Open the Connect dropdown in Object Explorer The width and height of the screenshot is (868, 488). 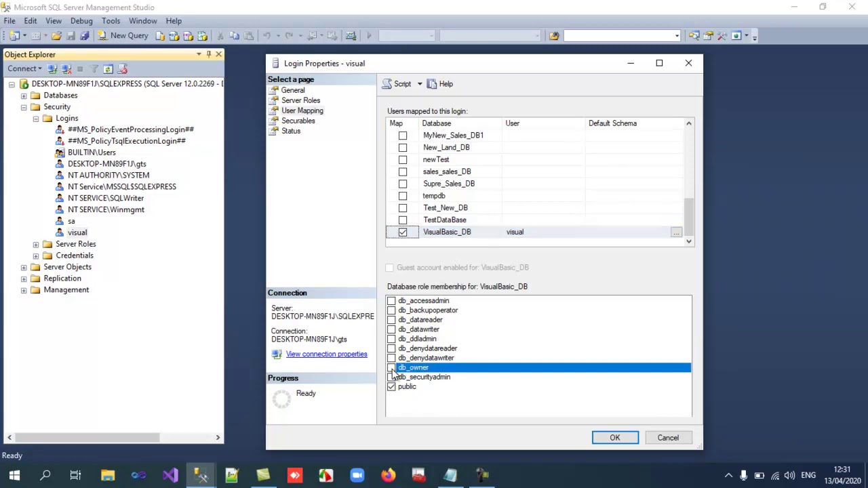(x=24, y=68)
